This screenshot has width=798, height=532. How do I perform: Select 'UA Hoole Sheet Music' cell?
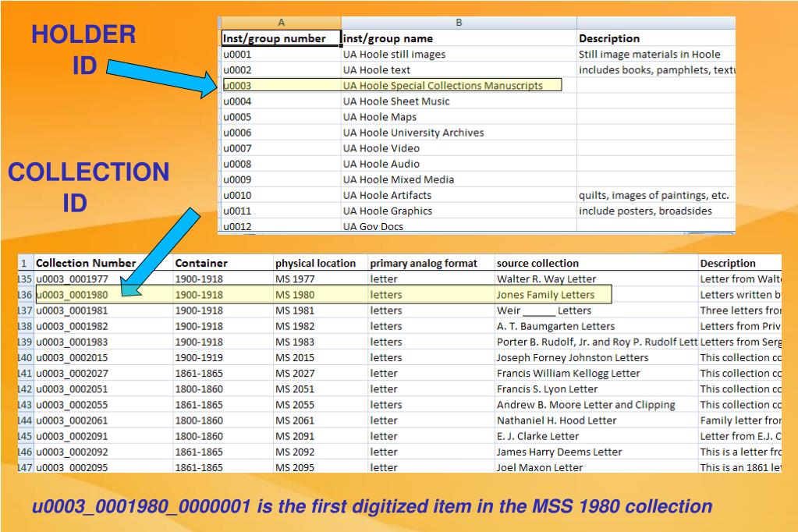tap(459, 101)
